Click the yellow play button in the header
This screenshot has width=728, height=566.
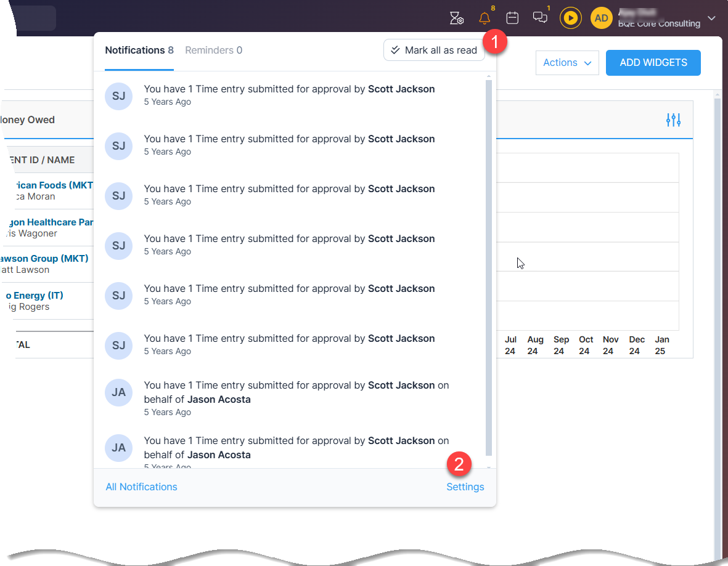tap(570, 18)
